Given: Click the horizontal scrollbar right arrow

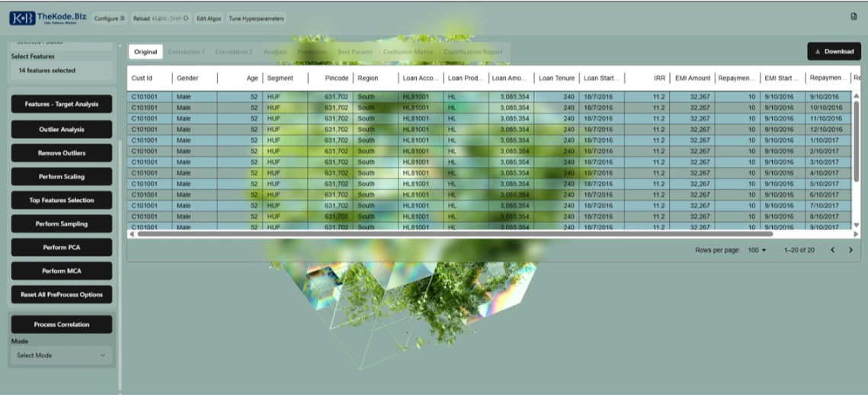Looking at the screenshot, I should pos(856,234).
